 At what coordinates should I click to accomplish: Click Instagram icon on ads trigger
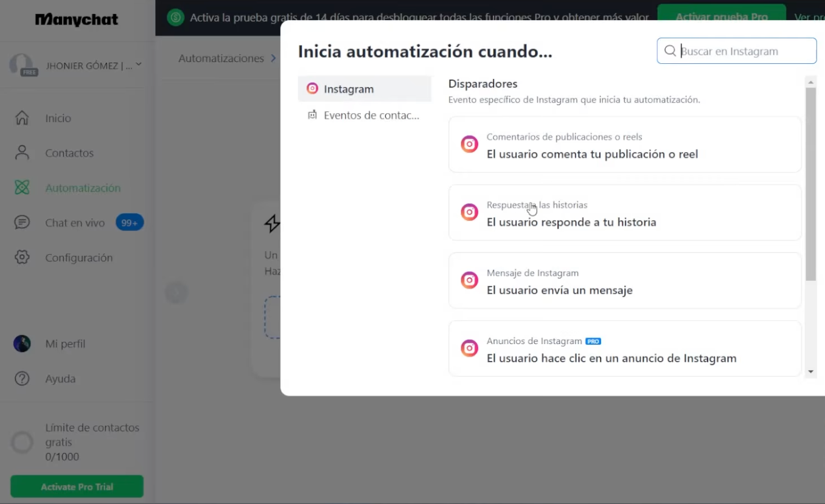point(469,348)
